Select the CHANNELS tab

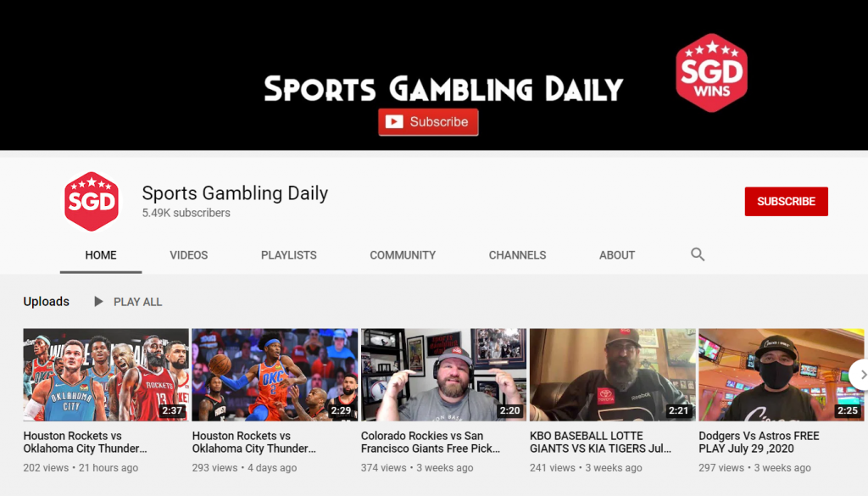[517, 255]
